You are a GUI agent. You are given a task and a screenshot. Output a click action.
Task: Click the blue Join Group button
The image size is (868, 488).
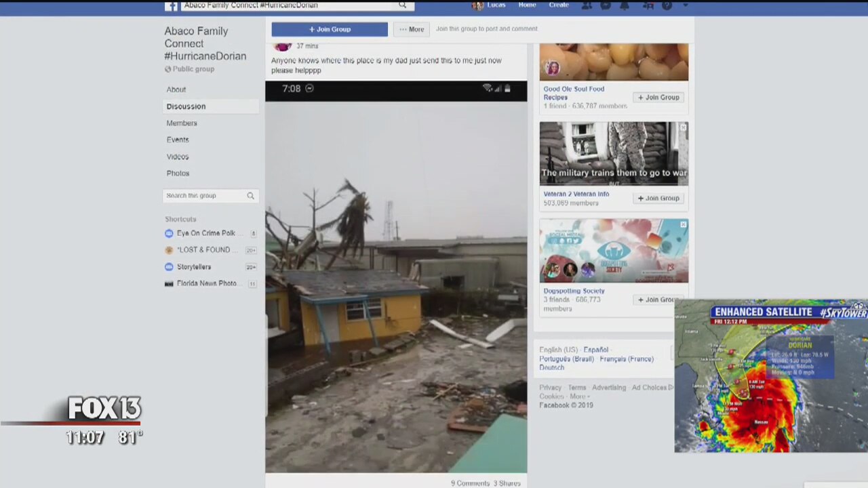point(330,29)
